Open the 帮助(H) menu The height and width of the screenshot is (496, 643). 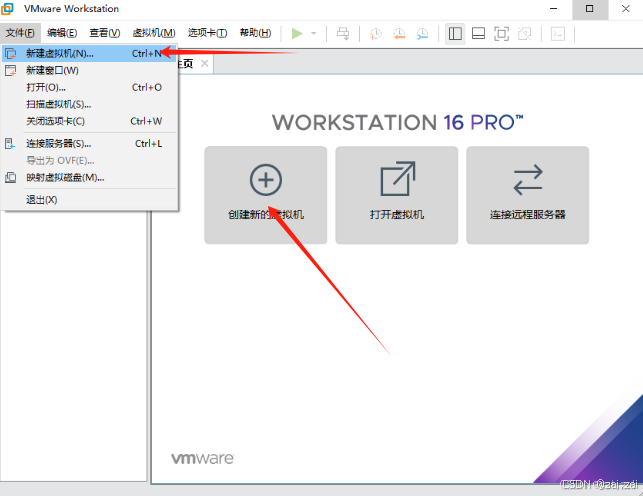pyautogui.click(x=255, y=33)
